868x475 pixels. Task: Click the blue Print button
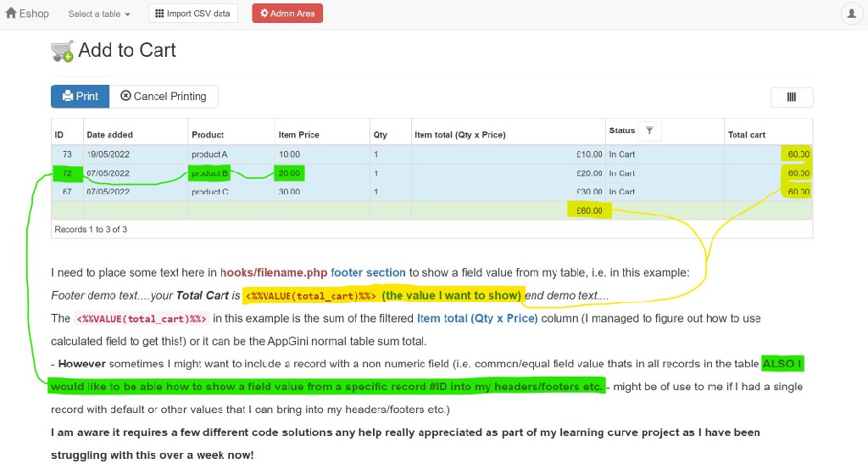coord(81,97)
